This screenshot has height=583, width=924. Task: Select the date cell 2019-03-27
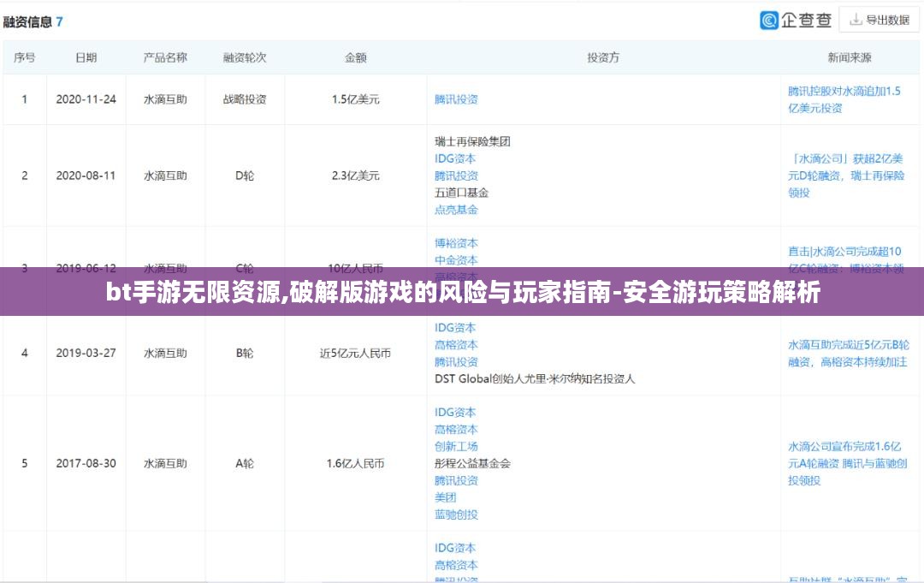(x=86, y=353)
